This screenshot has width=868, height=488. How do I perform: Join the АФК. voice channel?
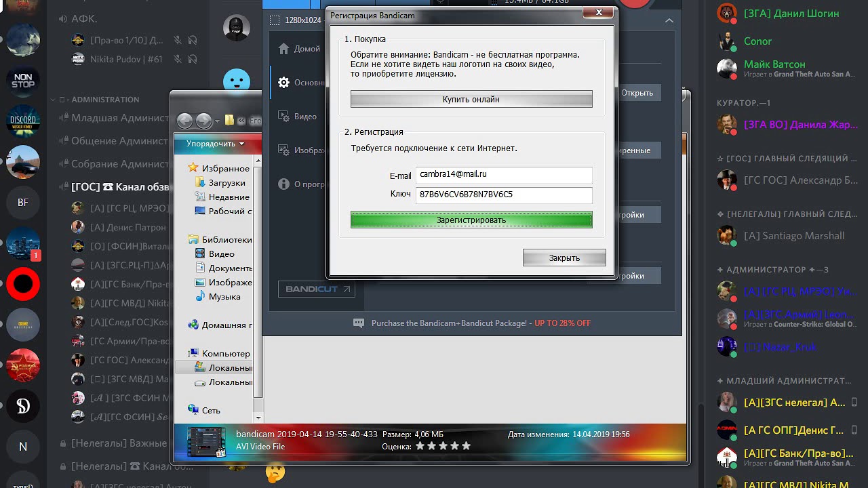78,19
